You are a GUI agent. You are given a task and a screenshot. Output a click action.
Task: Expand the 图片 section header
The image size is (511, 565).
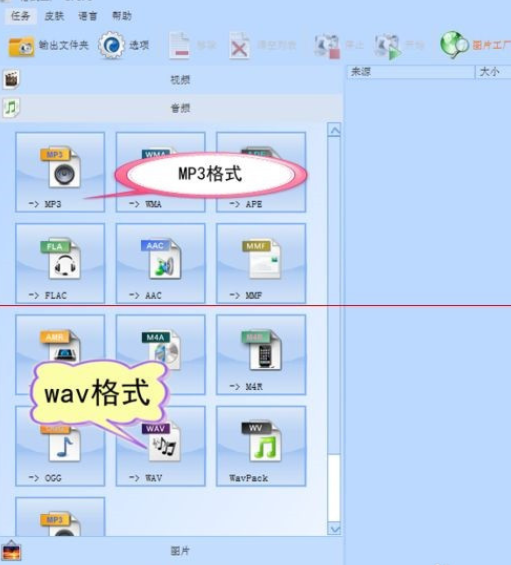point(172,551)
